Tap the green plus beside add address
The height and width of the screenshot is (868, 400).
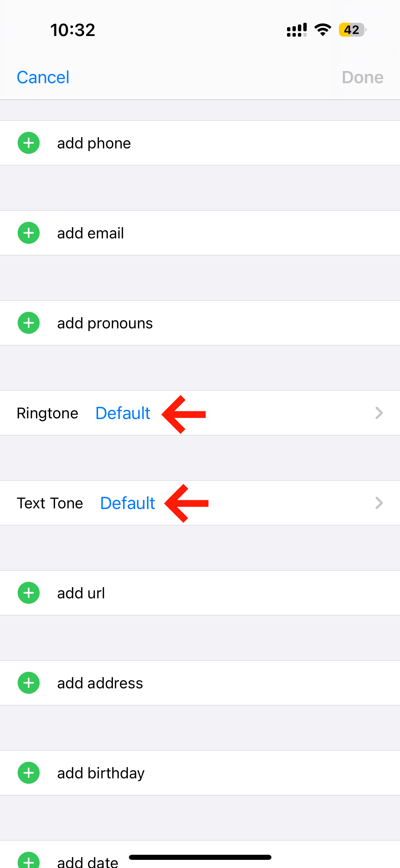coord(28,683)
